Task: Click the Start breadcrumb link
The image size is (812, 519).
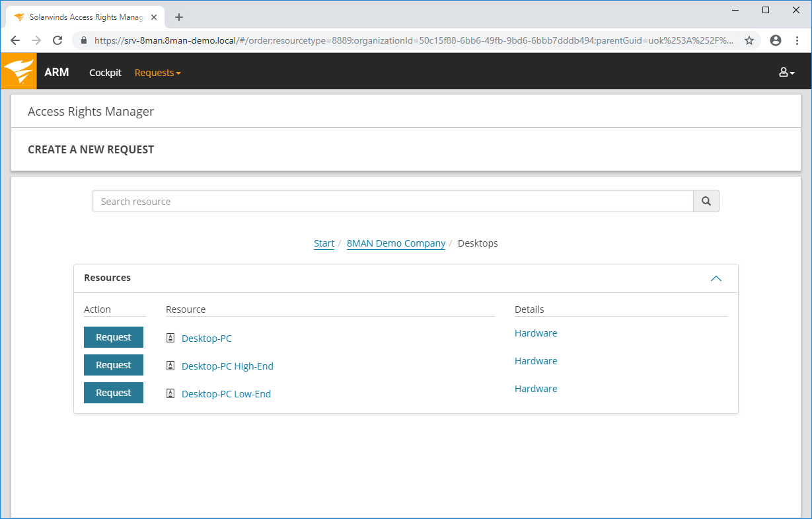Action: coord(324,243)
